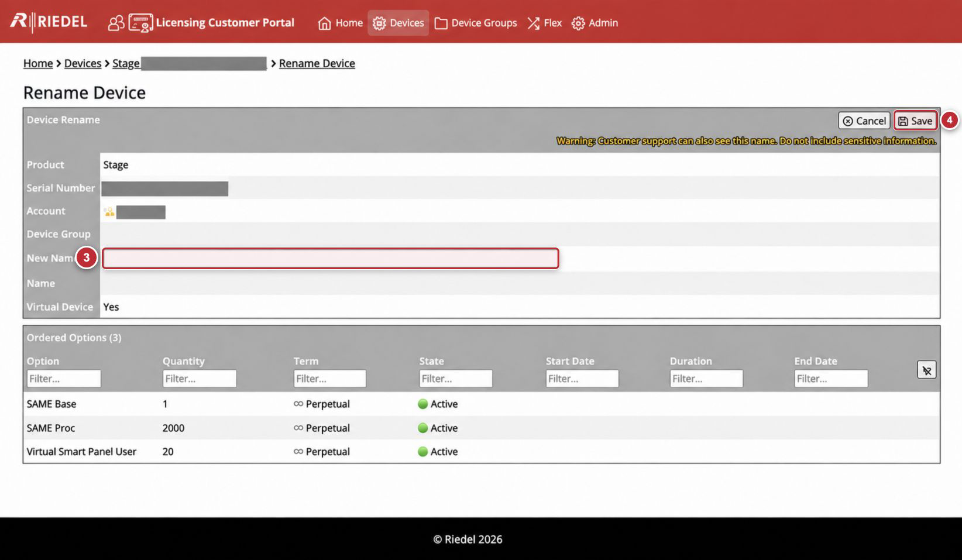Click the Riedel 2026 copyright footer

[x=468, y=539]
